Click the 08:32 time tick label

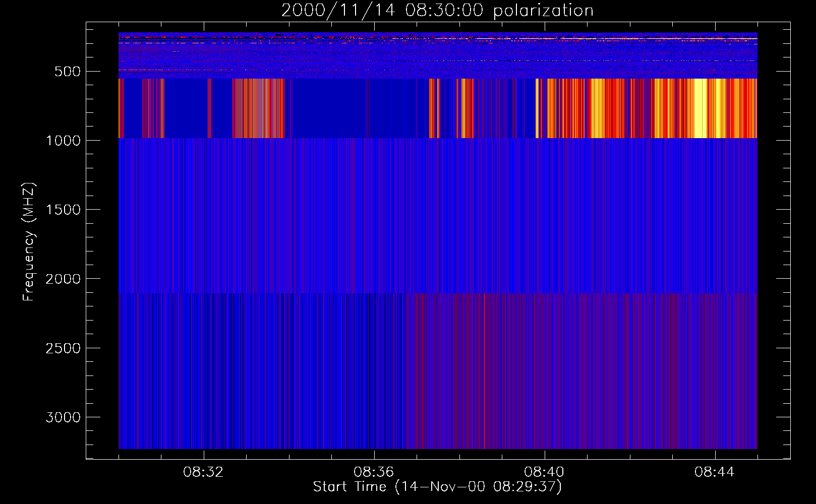[203, 472]
